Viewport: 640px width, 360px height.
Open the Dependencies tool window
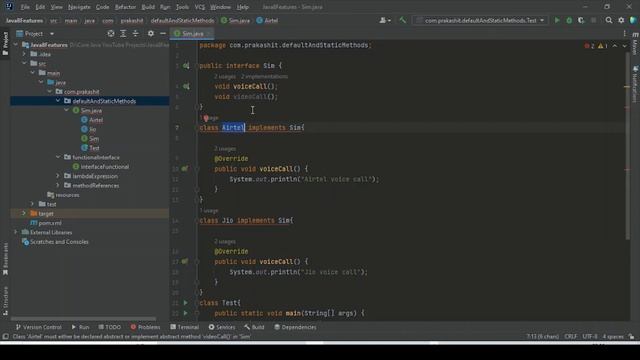click(x=295, y=327)
